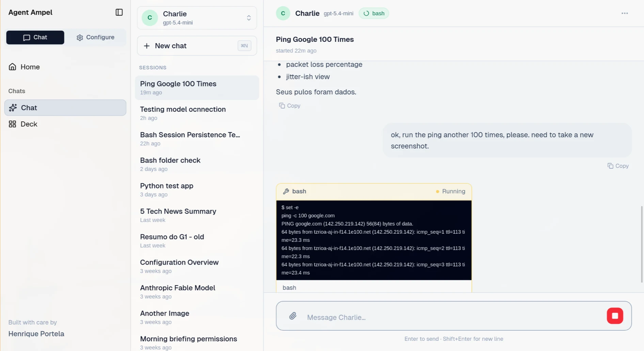Go to Home in the sidebar

pos(65,67)
